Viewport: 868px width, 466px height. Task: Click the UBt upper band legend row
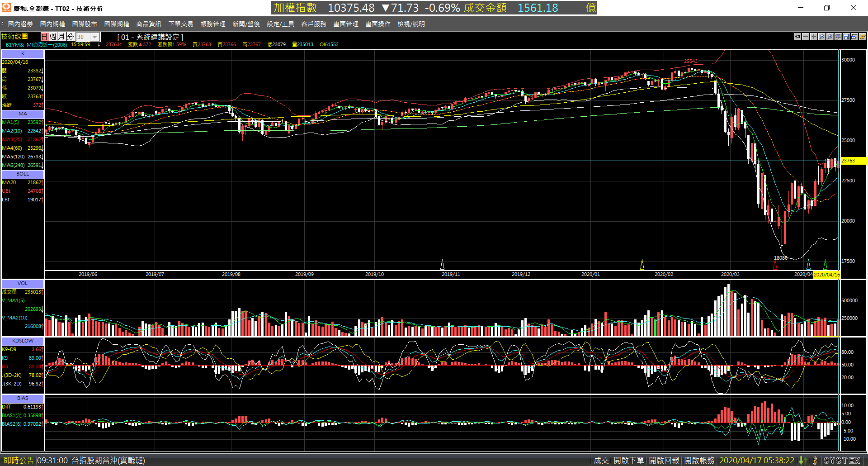click(23, 191)
